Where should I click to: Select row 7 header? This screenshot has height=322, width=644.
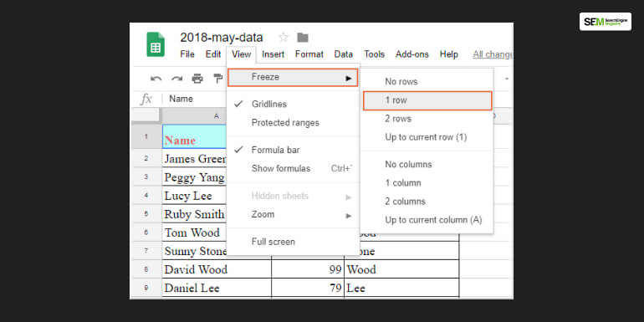pos(146,251)
